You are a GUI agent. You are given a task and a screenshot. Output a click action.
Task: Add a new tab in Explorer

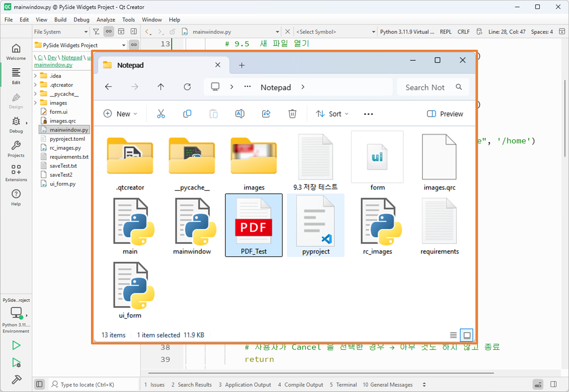(242, 65)
